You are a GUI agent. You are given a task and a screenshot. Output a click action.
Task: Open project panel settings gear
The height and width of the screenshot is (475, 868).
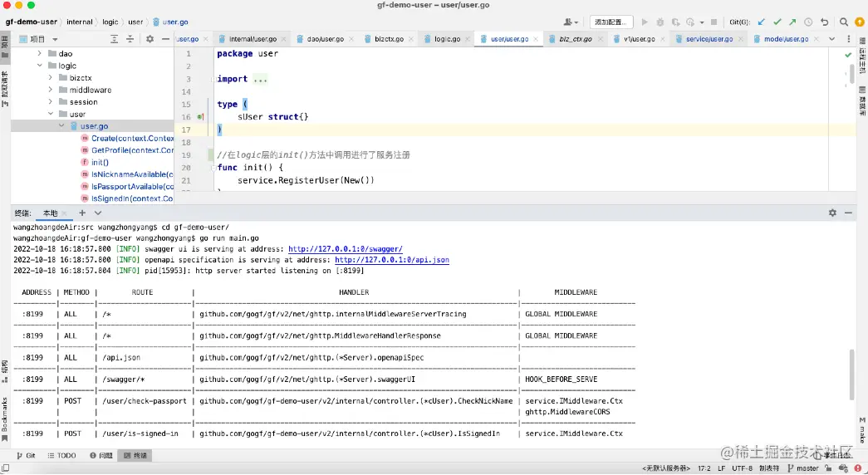pos(150,39)
